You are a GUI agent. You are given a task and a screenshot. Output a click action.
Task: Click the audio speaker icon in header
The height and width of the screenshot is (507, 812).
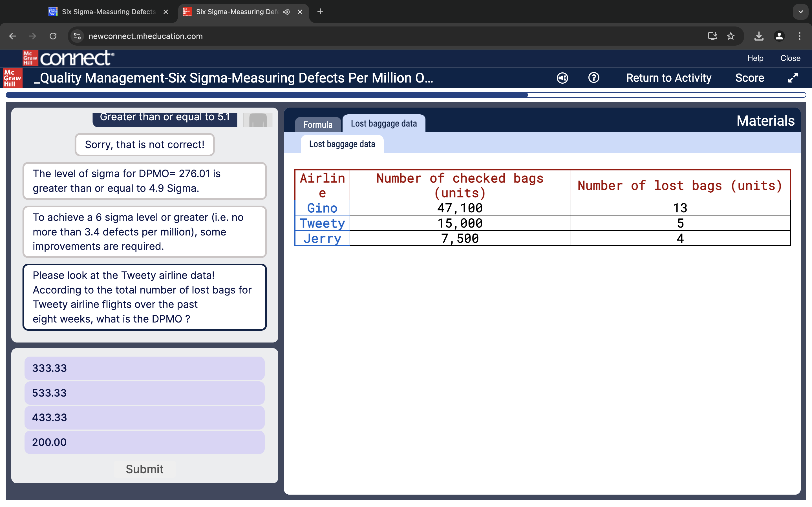562,78
